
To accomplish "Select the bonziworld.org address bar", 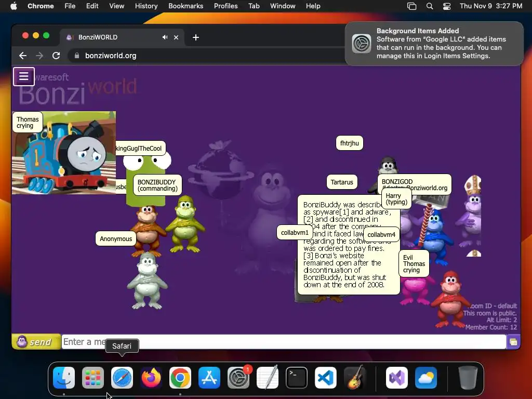I will pyautogui.click(x=207, y=56).
